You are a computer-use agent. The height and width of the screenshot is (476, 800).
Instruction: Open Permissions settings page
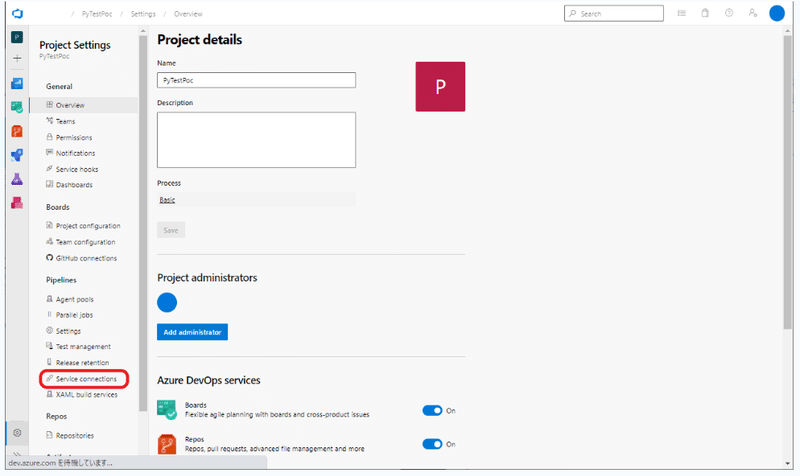74,138
